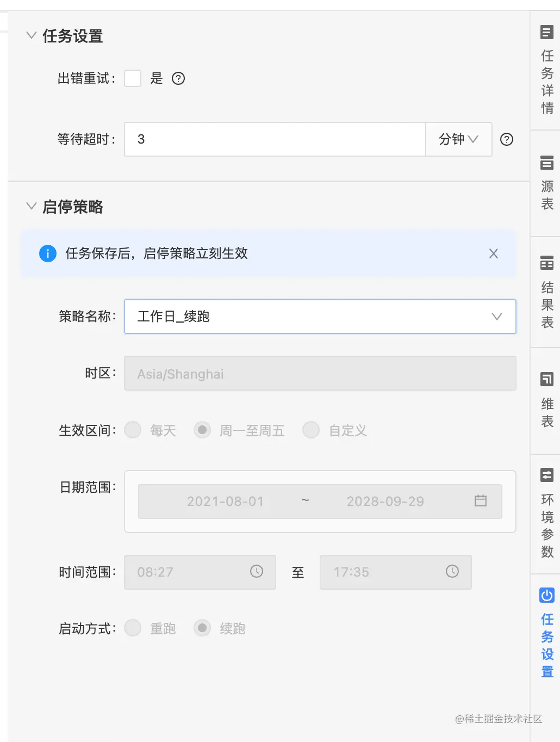The width and height of the screenshot is (560, 742).
Task: Check the 是 checkbox for 出错重试
Action: click(133, 78)
